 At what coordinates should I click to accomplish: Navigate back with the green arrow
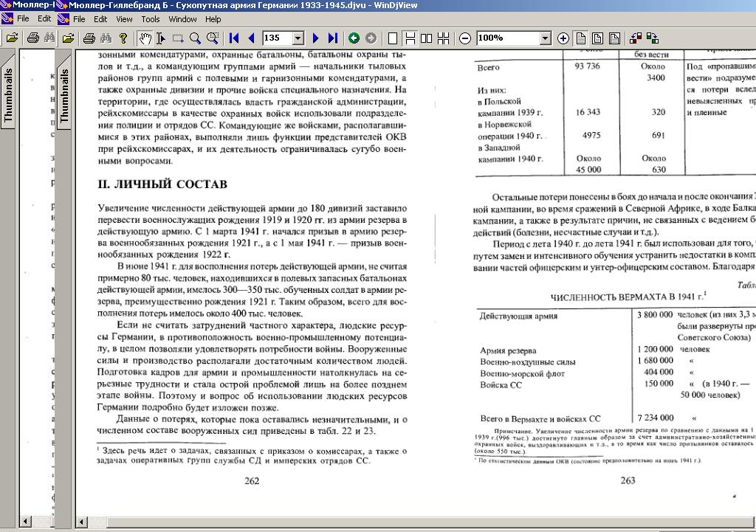pos(354,38)
